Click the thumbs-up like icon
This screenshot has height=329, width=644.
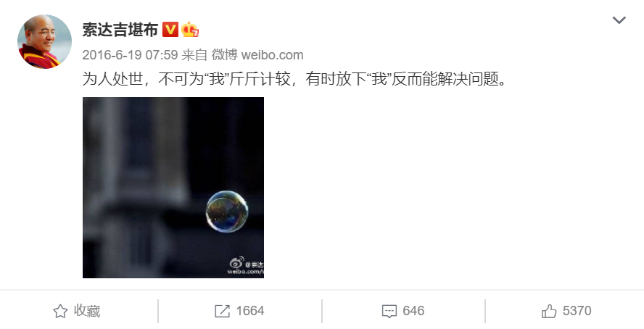[549, 312]
